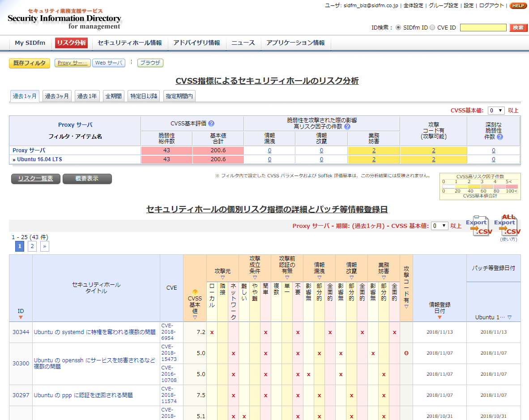
Task: Open the CVSS 基本値 dropdown beside the Export icons
Action: (x=439, y=226)
